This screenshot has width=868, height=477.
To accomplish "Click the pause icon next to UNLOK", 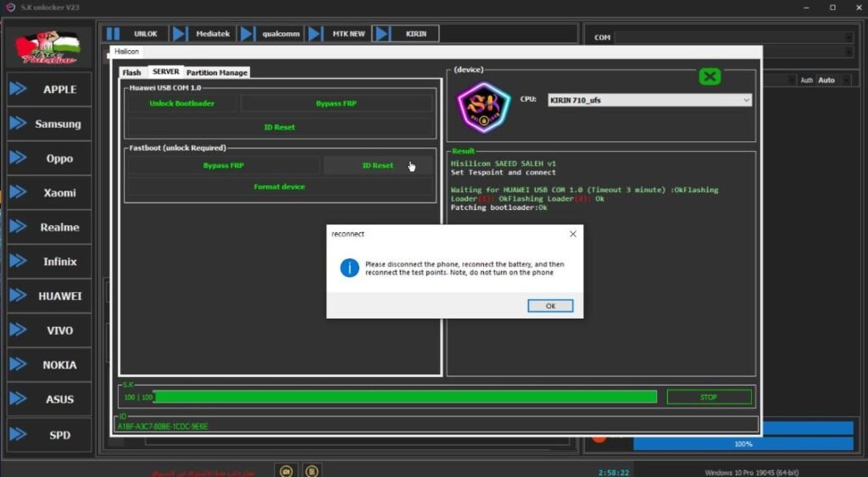I will pos(113,34).
